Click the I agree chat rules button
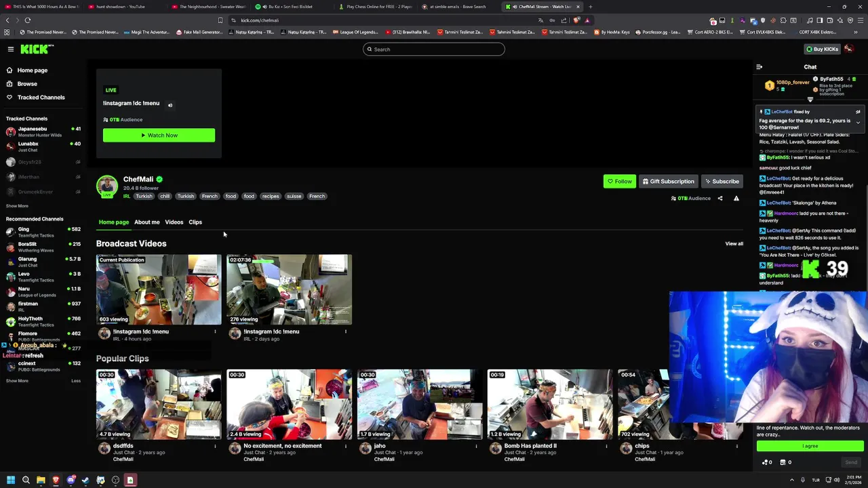 pyautogui.click(x=810, y=446)
